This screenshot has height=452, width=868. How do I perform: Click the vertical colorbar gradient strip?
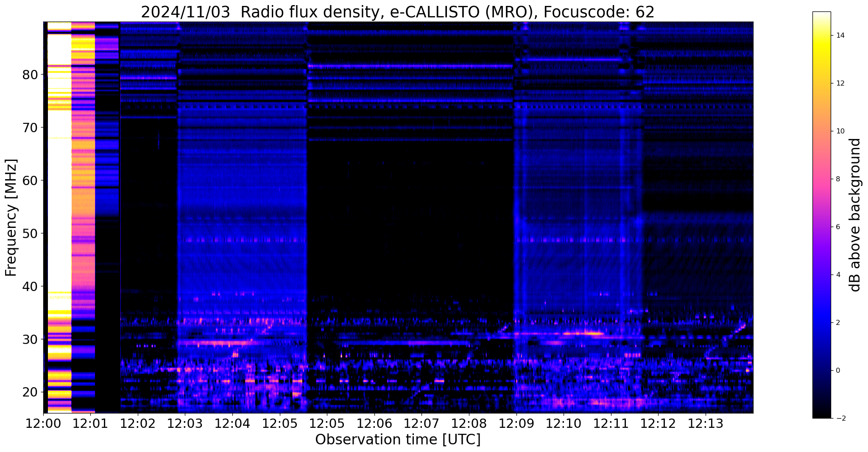point(821,215)
